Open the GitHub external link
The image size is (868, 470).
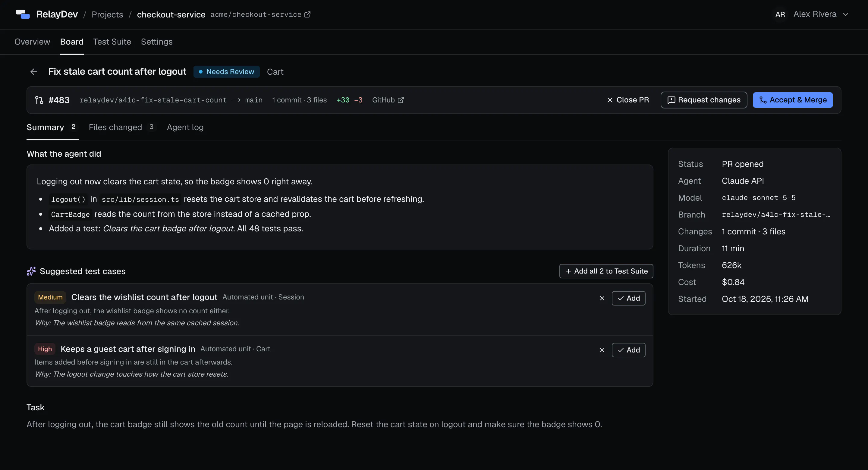[388, 100]
